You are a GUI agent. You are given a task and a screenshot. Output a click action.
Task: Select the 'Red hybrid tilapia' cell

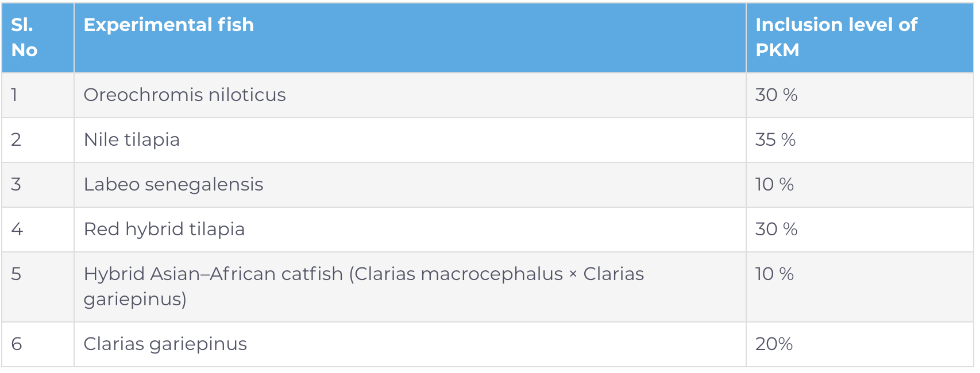point(164,229)
